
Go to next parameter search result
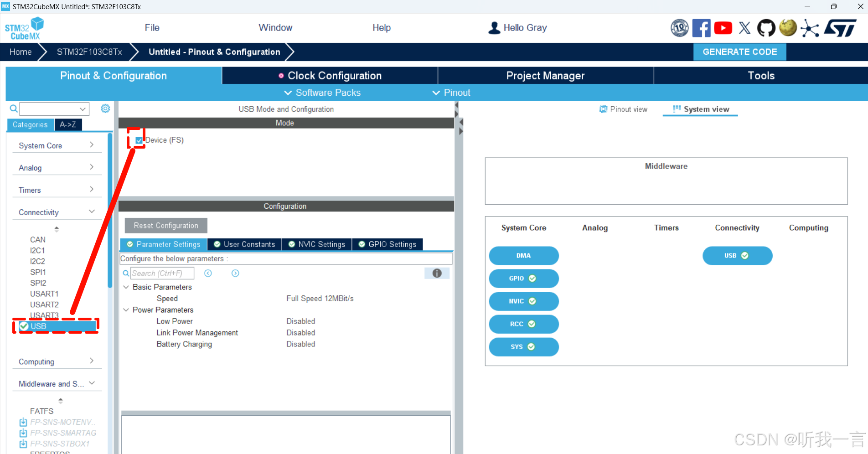235,273
